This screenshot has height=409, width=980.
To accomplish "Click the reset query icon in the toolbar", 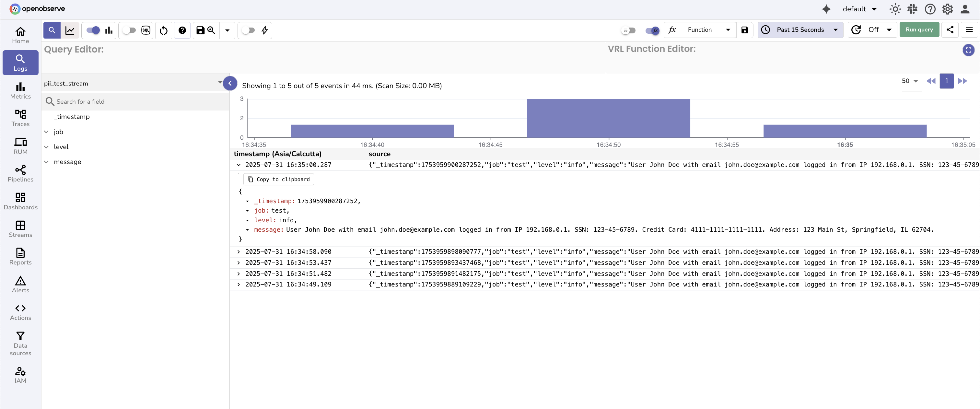I will pyautogui.click(x=164, y=30).
